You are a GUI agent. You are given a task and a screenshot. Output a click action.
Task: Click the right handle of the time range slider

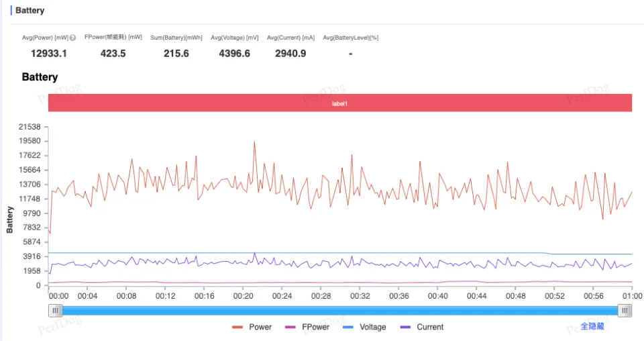click(x=625, y=310)
